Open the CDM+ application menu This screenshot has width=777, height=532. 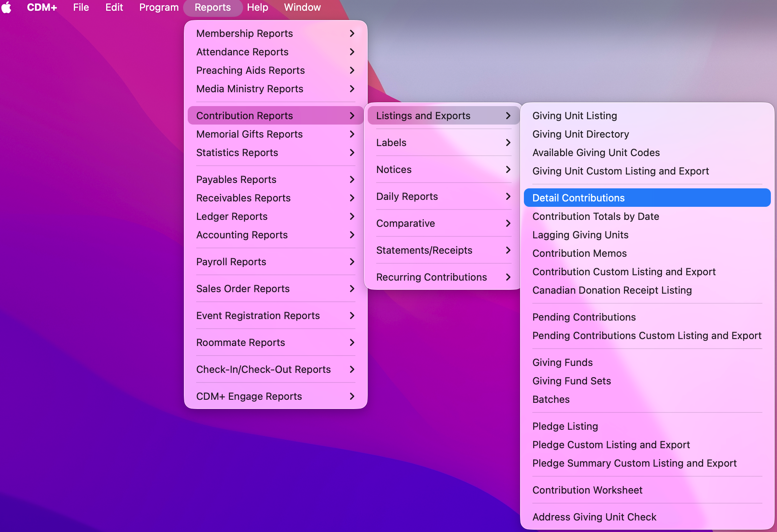click(42, 7)
